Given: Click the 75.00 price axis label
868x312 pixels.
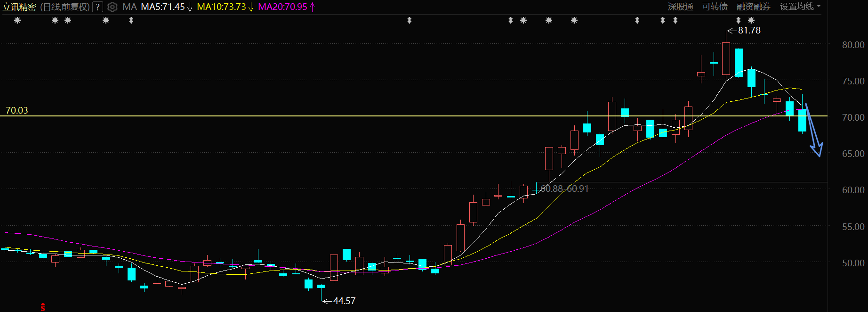Looking at the screenshot, I should tap(853, 81).
